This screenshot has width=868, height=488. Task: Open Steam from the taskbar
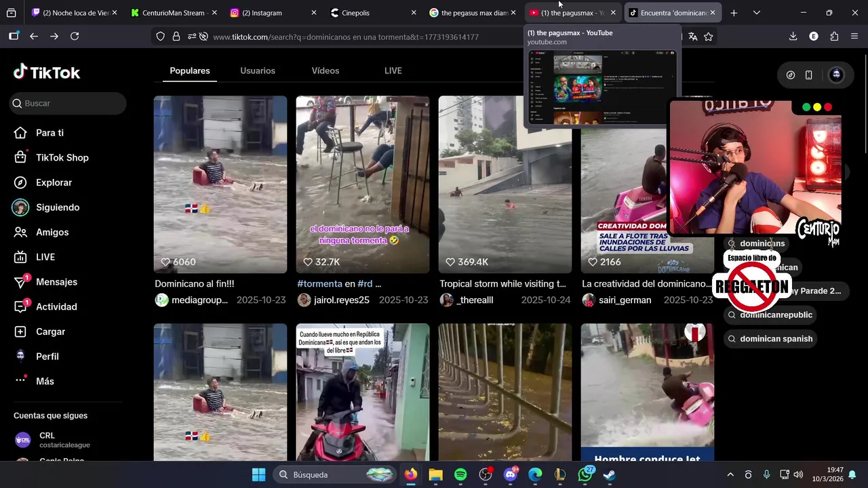point(610,474)
